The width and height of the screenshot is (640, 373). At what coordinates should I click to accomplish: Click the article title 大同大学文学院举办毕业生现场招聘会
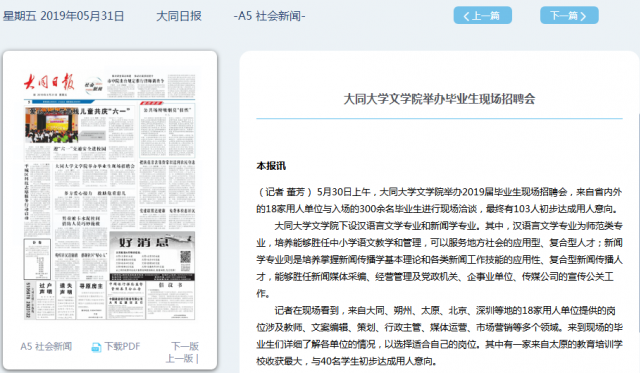(439, 99)
